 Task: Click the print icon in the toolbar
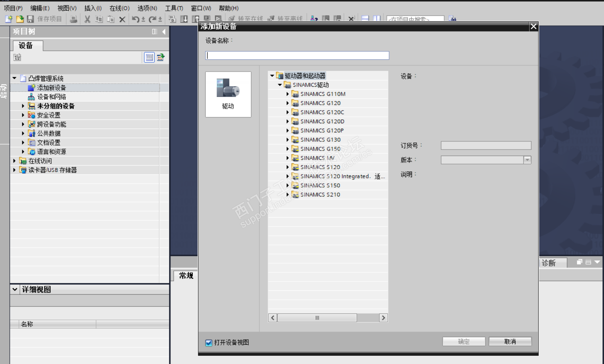tap(73, 19)
